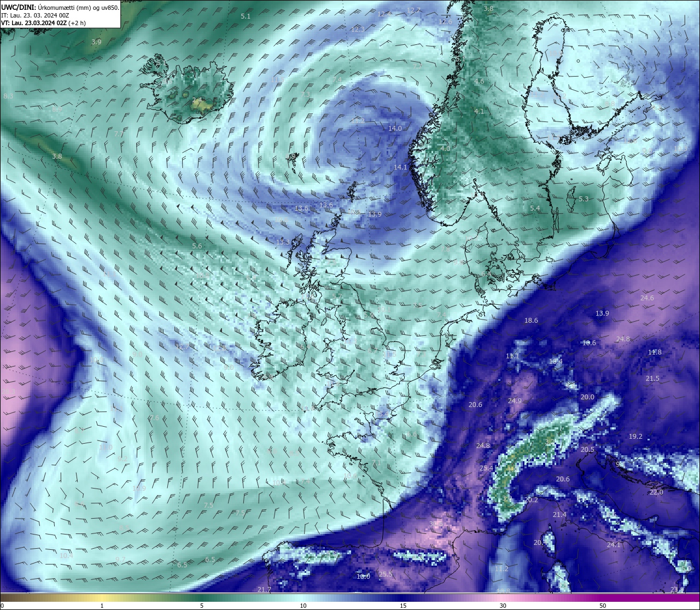
Task: Click the 22.0 value label
Action: (x=656, y=492)
